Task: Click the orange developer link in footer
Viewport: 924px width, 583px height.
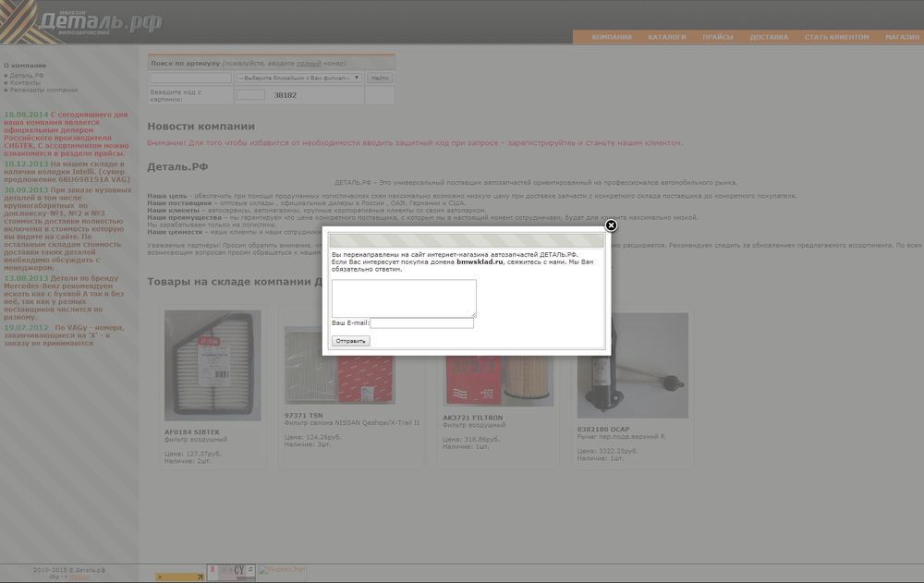Action: 79,577
